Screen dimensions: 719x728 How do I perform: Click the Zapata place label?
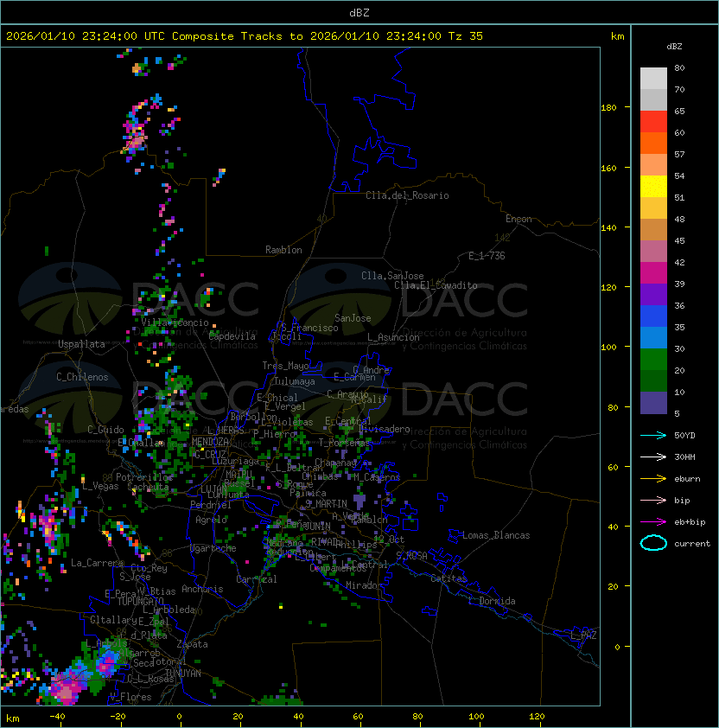(x=192, y=644)
